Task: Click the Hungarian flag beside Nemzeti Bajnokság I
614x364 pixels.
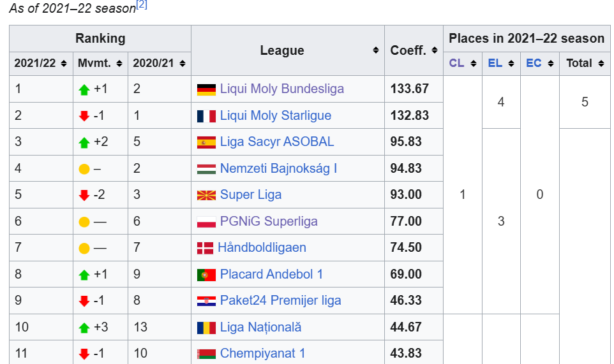Action: click(206, 169)
